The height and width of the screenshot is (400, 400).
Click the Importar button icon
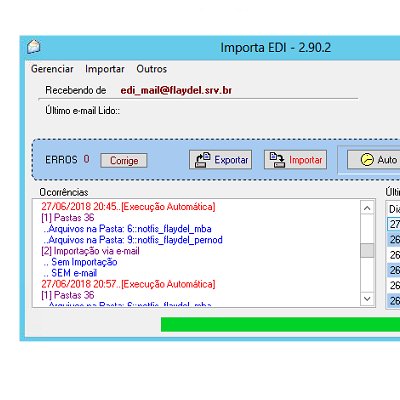[277, 160]
